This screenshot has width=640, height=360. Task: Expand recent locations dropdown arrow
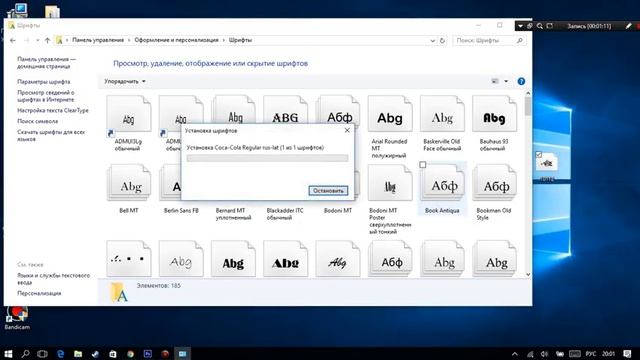coord(38,40)
